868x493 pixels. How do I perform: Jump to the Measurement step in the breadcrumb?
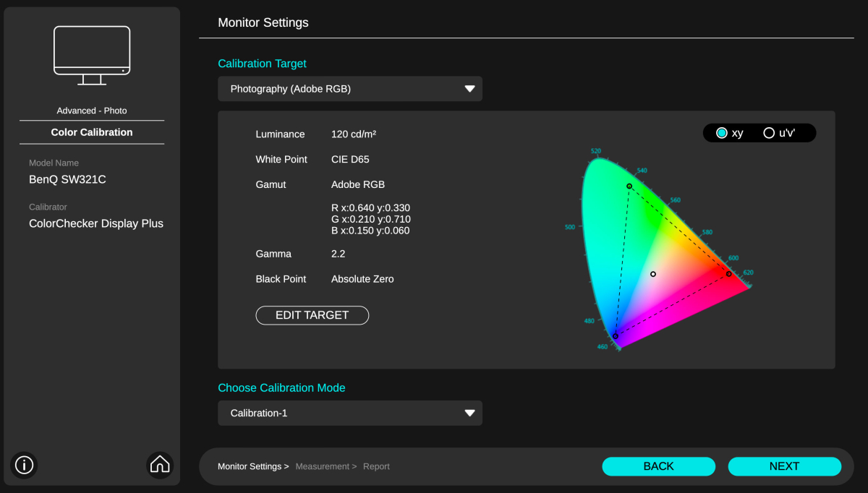(x=323, y=466)
